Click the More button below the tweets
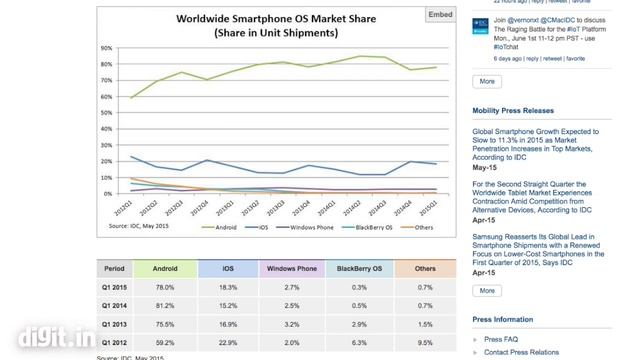640x360 pixels. pos(487,82)
